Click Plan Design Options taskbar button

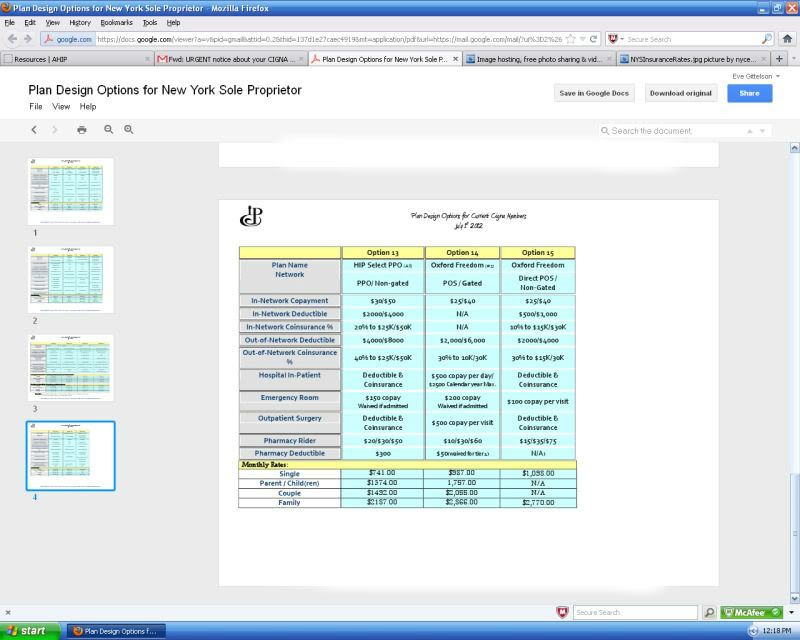[x=116, y=631]
